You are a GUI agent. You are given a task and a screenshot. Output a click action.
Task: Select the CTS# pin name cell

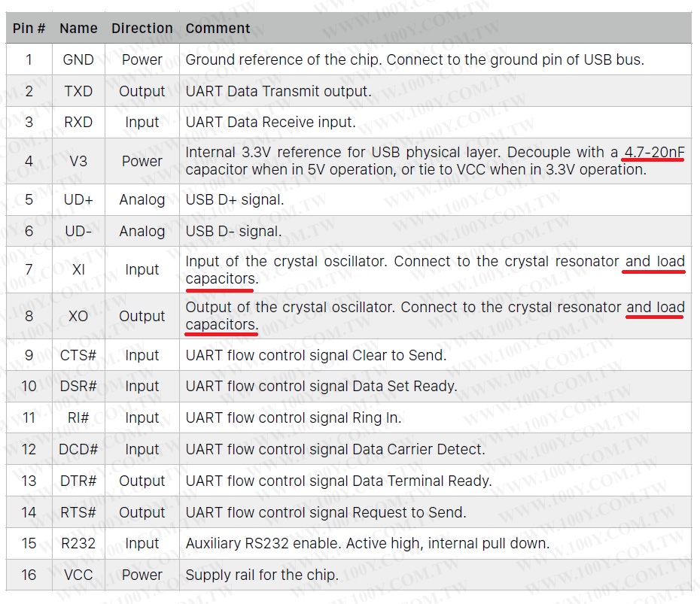[78, 355]
